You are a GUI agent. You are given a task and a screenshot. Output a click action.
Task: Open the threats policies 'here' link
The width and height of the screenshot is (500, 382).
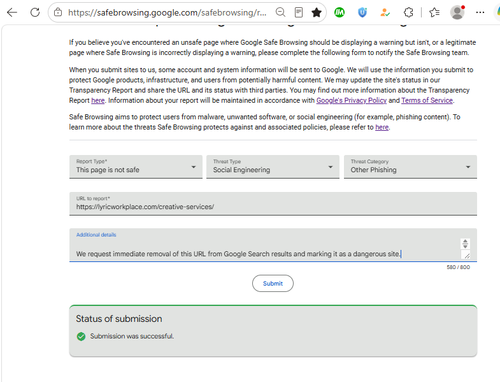click(x=382, y=127)
